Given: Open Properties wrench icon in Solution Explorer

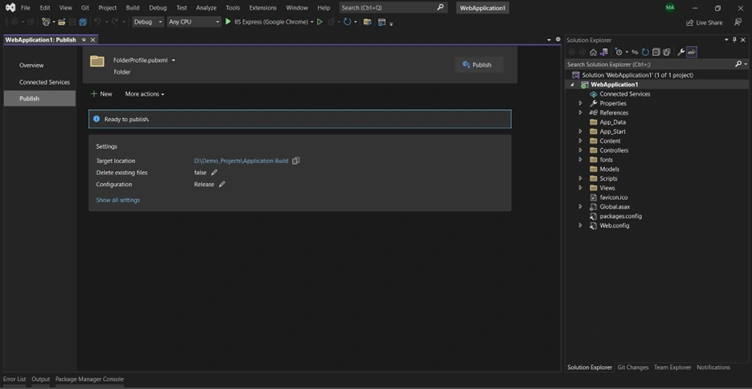Looking at the screenshot, I should coord(681,52).
